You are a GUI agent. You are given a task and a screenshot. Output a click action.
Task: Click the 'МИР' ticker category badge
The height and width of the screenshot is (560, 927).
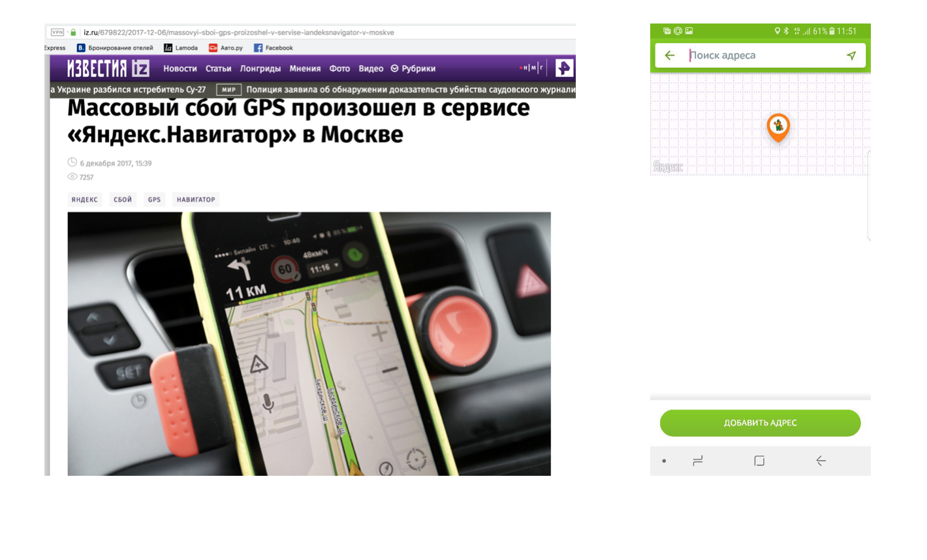228,89
